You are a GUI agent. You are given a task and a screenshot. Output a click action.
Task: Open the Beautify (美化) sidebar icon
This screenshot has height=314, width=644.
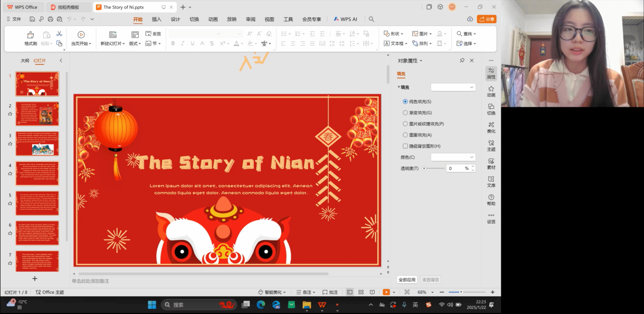coord(491,127)
